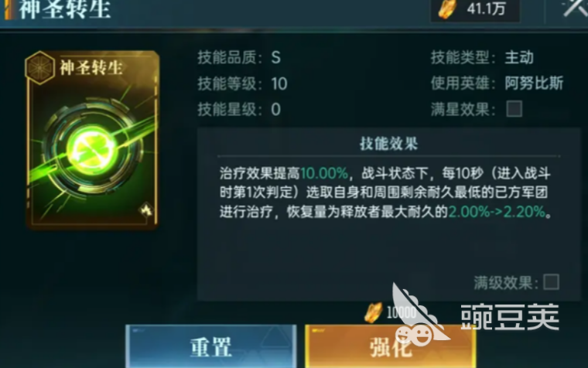Tap the 技能等级 10 value
This screenshot has height=368, width=588.
tap(279, 83)
